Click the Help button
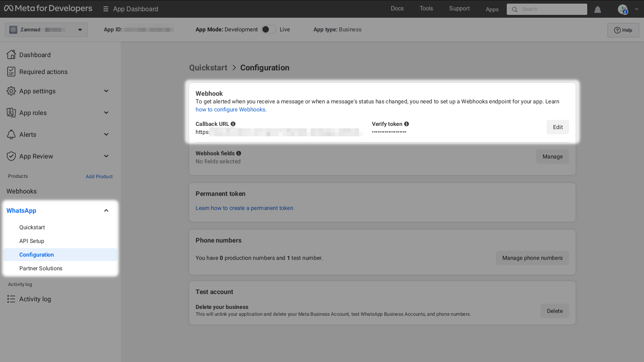Viewport: 644px width, 362px height. tap(623, 30)
